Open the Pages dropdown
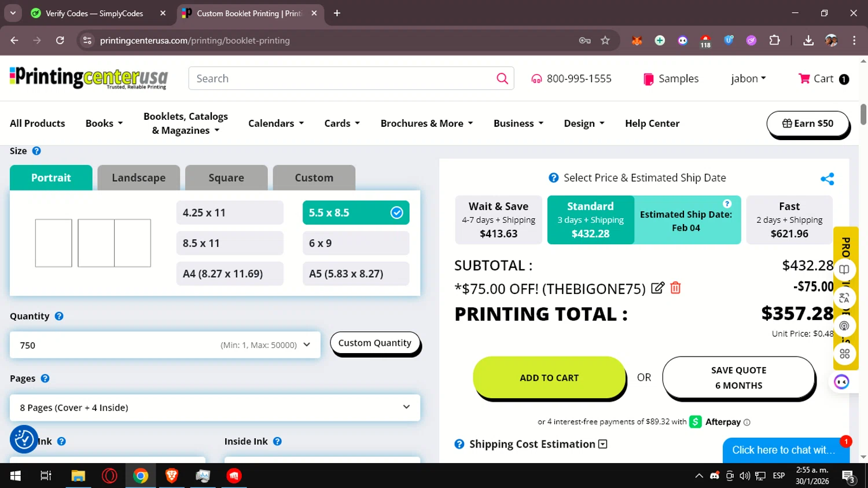 (x=215, y=408)
